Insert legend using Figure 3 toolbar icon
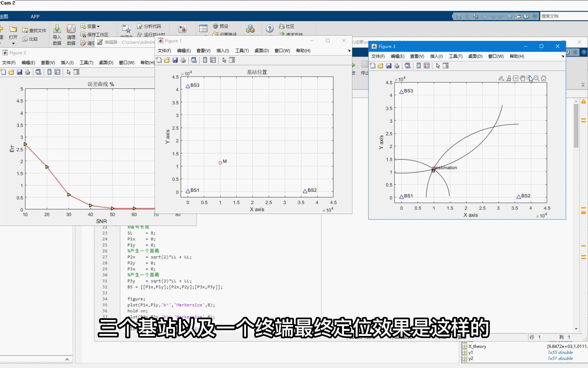 427,66
